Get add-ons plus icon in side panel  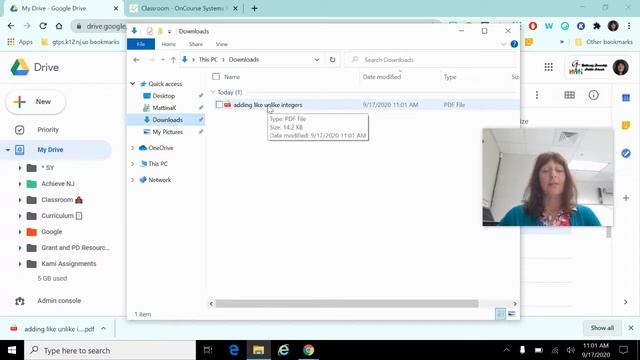[626, 198]
